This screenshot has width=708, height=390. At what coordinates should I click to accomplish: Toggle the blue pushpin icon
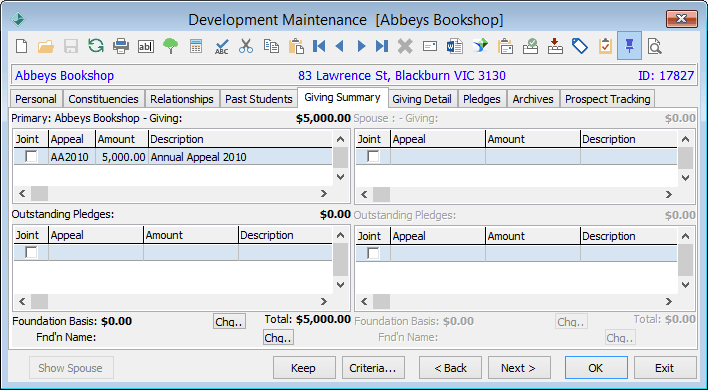629,46
